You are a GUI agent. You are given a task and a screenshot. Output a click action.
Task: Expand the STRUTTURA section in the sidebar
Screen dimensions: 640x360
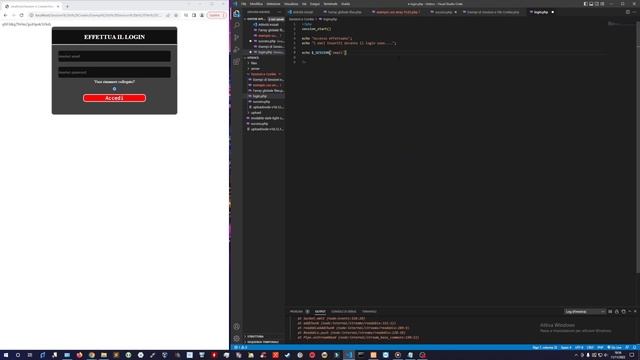[255, 337]
